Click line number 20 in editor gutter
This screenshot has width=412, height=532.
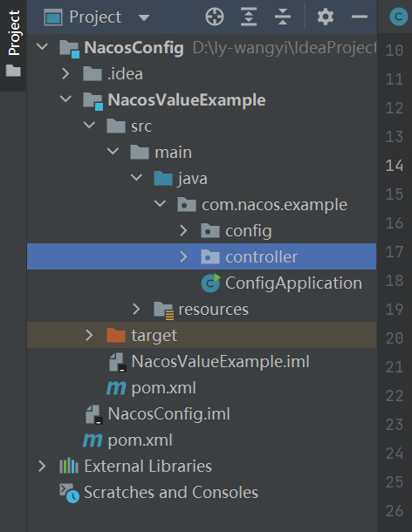point(395,338)
